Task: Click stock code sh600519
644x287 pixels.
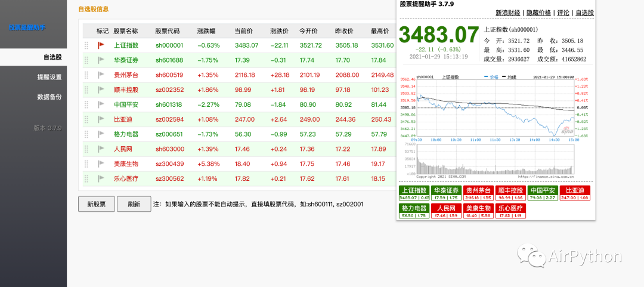Action: pyautogui.click(x=169, y=75)
